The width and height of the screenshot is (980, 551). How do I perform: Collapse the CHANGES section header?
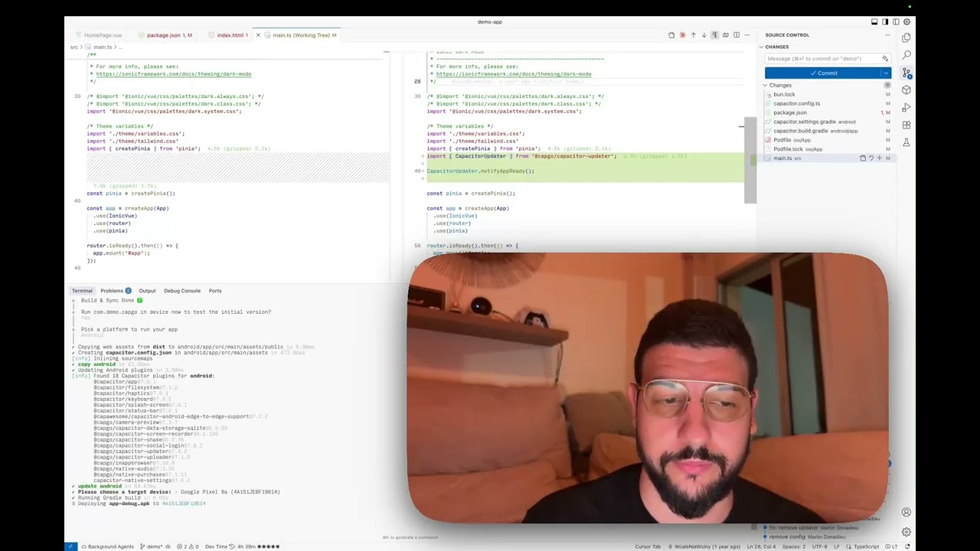[x=776, y=47]
